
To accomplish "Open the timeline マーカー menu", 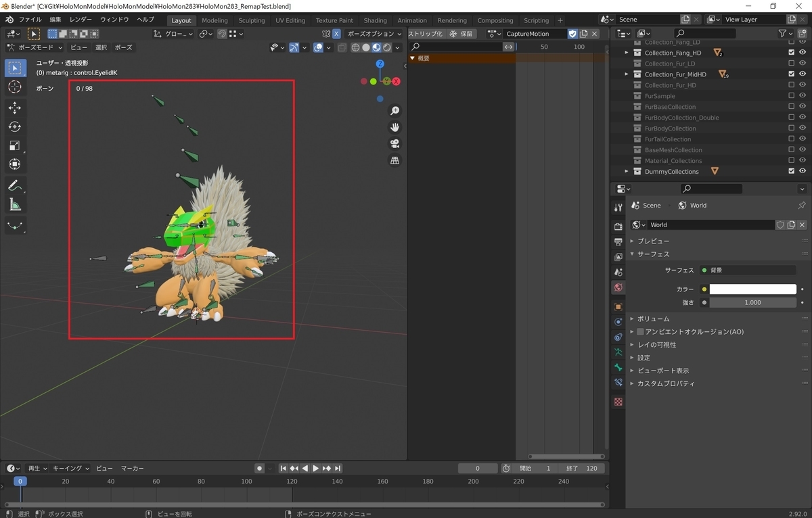I will point(133,469).
